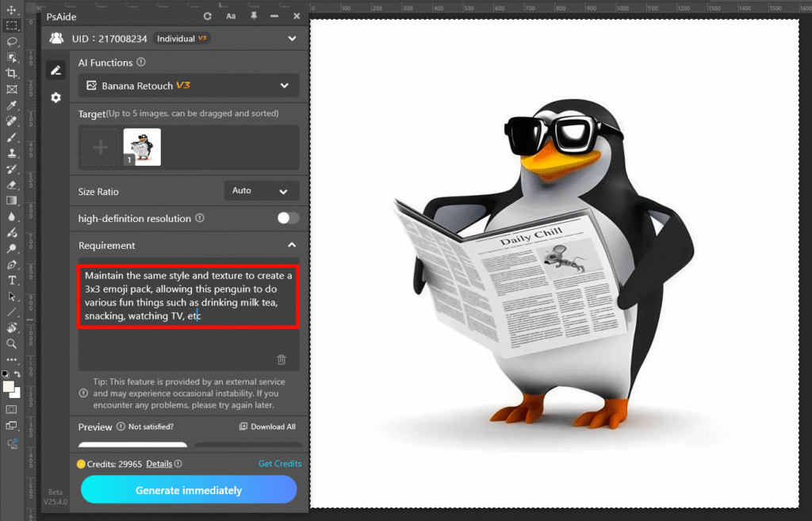The image size is (812, 521).
Task: Click the foreground color swatch
Action: click(10, 387)
